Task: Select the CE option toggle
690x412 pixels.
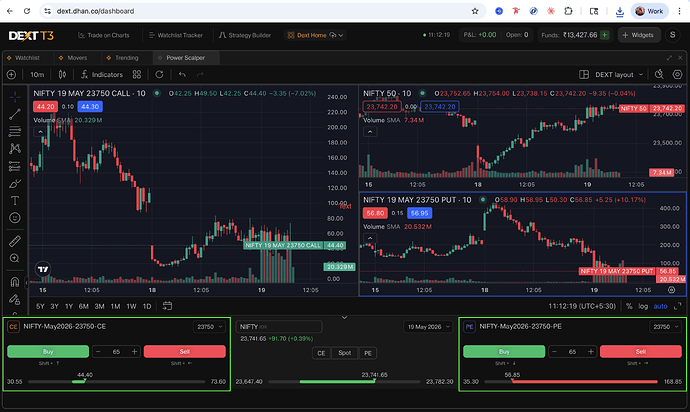Action: coord(321,353)
